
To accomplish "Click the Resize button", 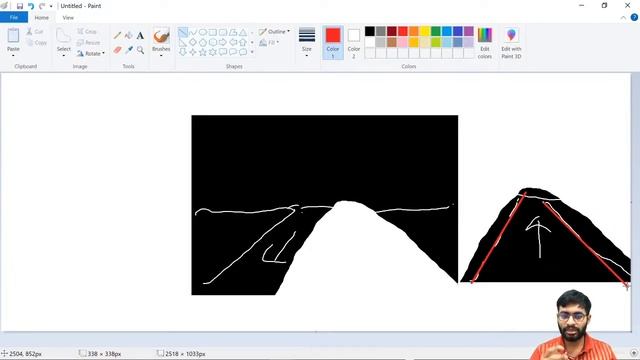I will click(x=89, y=42).
